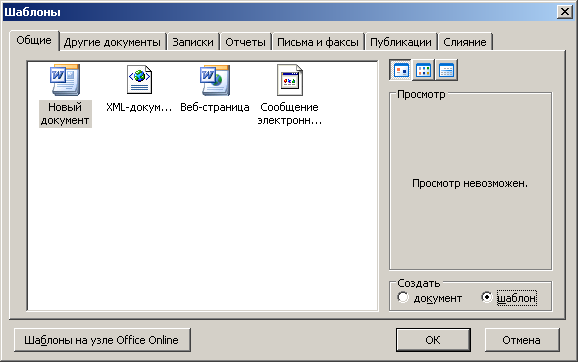Switch to list view icon

click(x=423, y=70)
